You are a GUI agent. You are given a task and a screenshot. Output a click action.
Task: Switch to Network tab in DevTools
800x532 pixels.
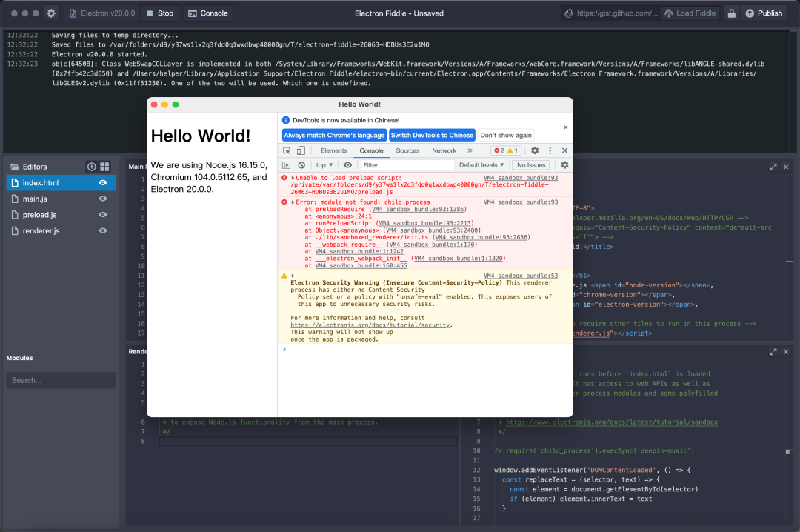tap(444, 150)
